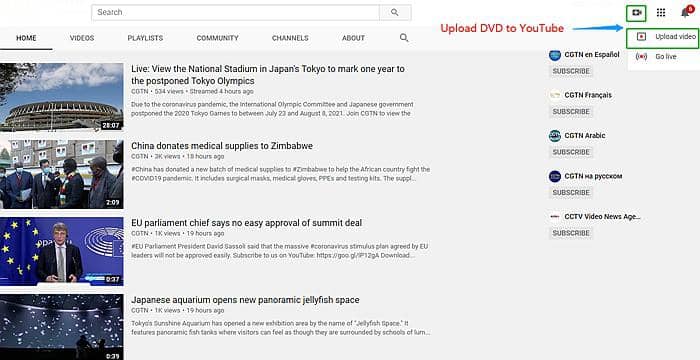Choose Go live from the menu
The width and height of the screenshot is (700, 360).
click(662, 57)
